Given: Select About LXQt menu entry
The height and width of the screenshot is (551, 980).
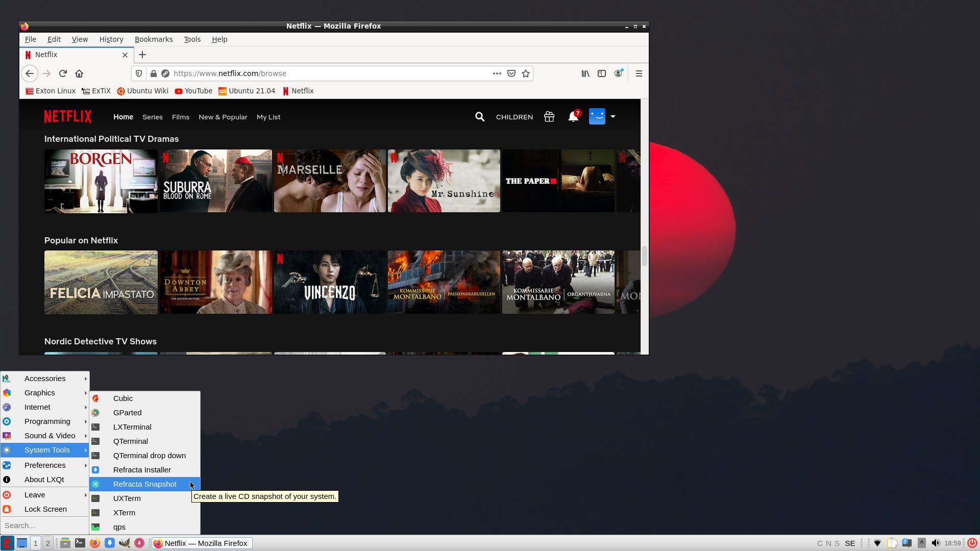Looking at the screenshot, I should point(45,480).
